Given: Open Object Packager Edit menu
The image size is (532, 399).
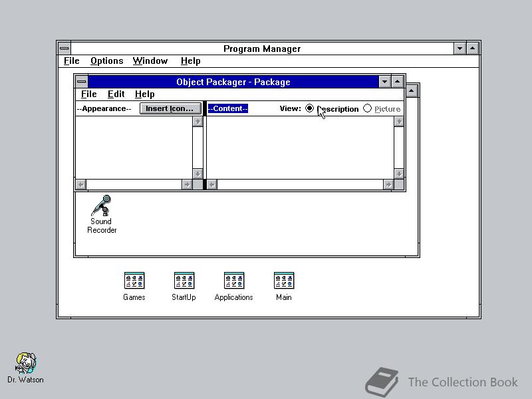Looking at the screenshot, I should tap(116, 94).
